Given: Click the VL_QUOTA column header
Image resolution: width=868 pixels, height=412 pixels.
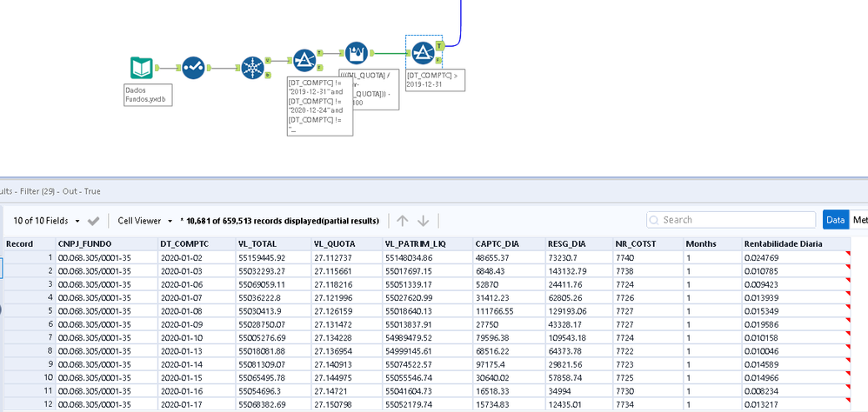Looking at the screenshot, I should (346, 244).
